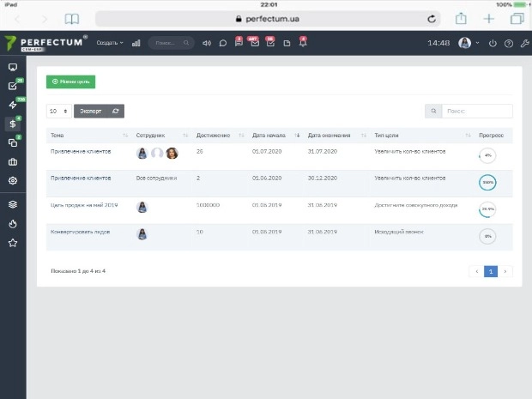Open the briefcase icon in sidebar
532x399 pixels.
click(x=13, y=162)
